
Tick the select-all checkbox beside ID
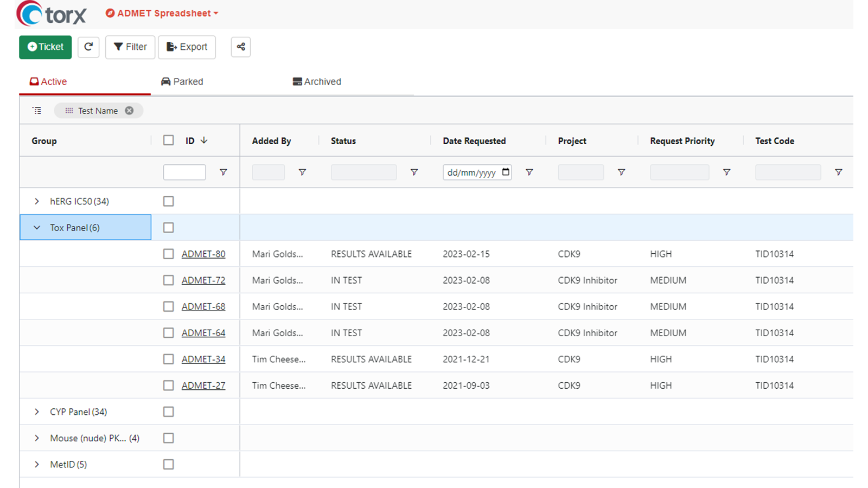coord(169,140)
